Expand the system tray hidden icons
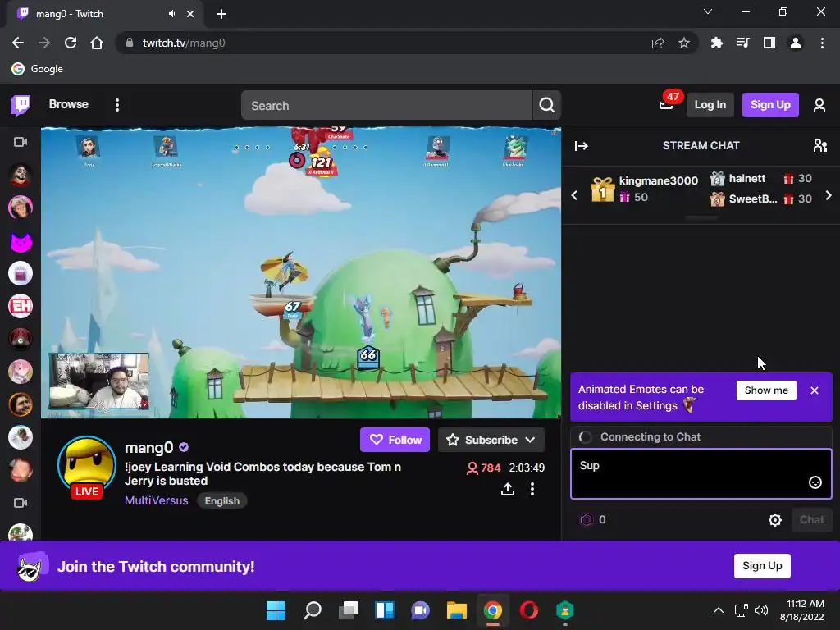 (719, 610)
